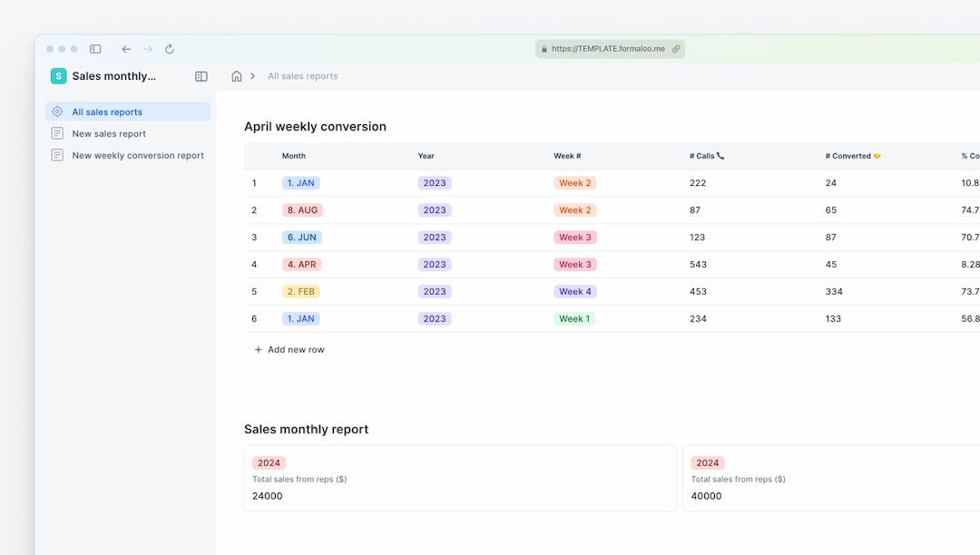Image resolution: width=980 pixels, height=555 pixels.
Task: Toggle the sidebar panel icon next to the title
Action: (201, 76)
